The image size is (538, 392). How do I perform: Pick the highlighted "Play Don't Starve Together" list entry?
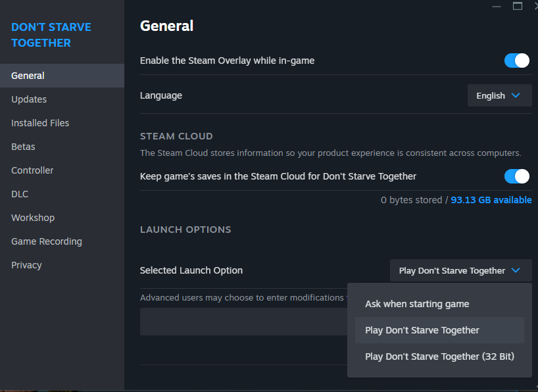[422, 330]
